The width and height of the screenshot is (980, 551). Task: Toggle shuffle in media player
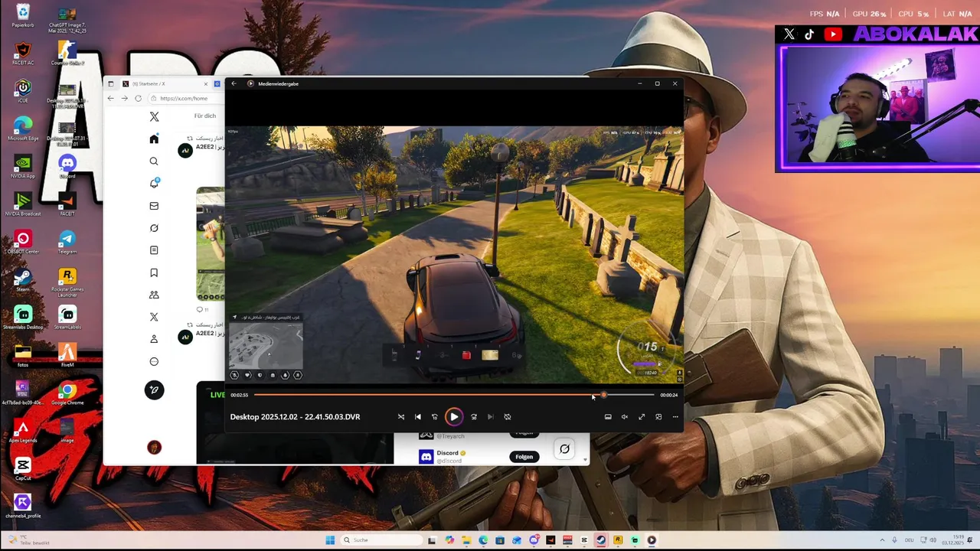pyautogui.click(x=401, y=417)
